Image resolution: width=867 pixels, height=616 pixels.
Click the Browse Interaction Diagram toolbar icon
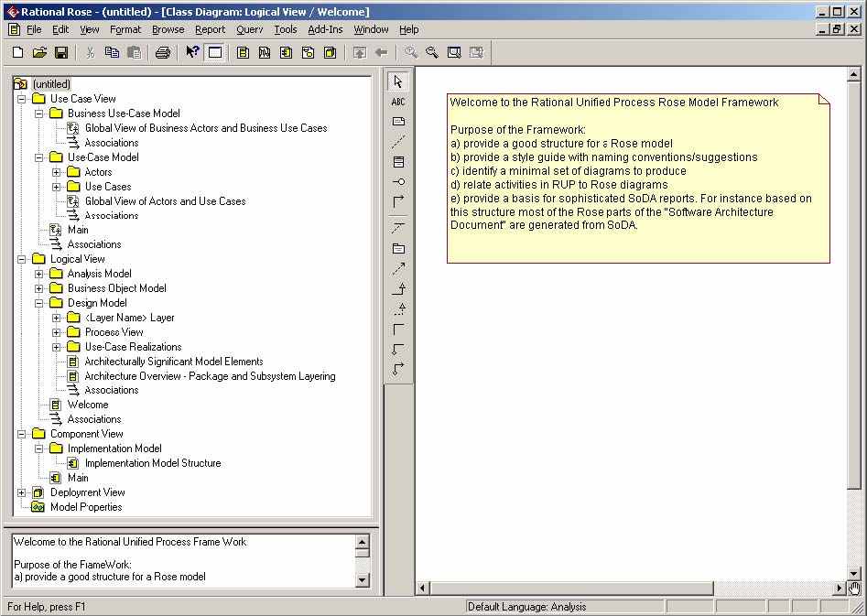coord(265,52)
